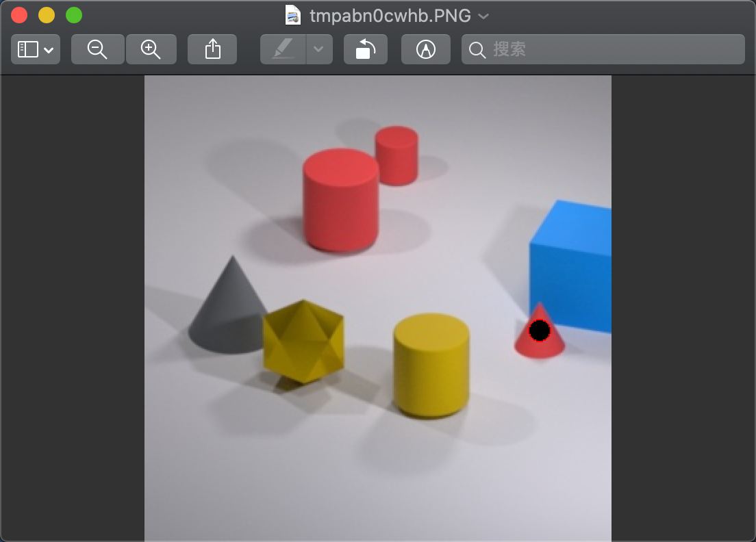The height and width of the screenshot is (542, 756).
Task: Open the Share menu button
Action: [x=212, y=49]
